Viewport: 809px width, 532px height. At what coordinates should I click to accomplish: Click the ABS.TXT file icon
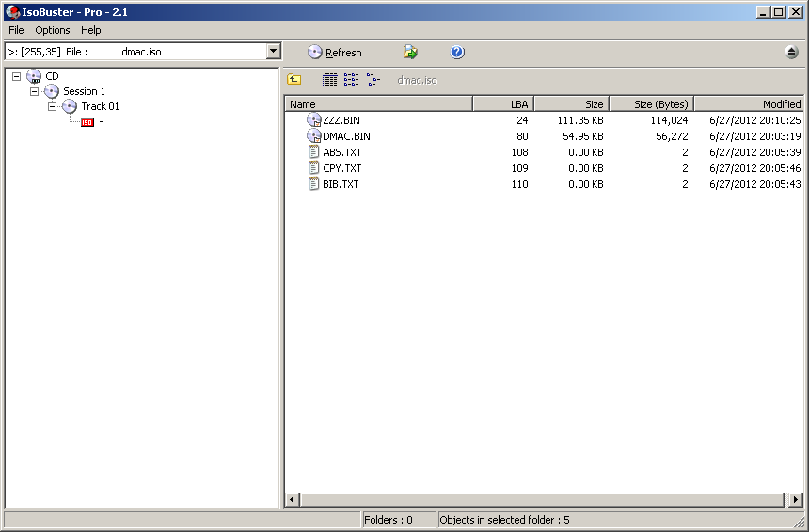pos(313,152)
